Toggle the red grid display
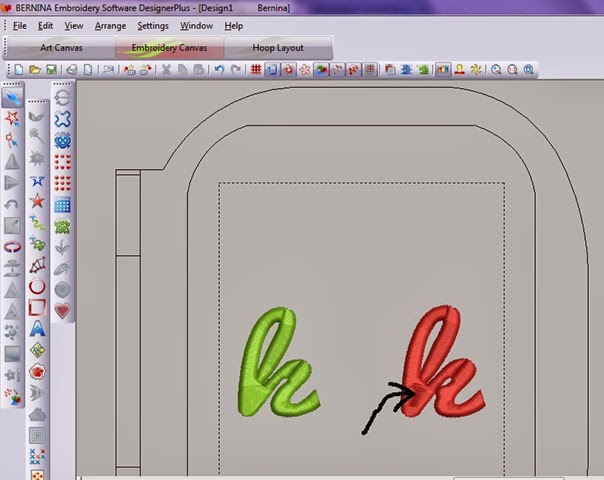The image size is (604, 480). (x=256, y=70)
